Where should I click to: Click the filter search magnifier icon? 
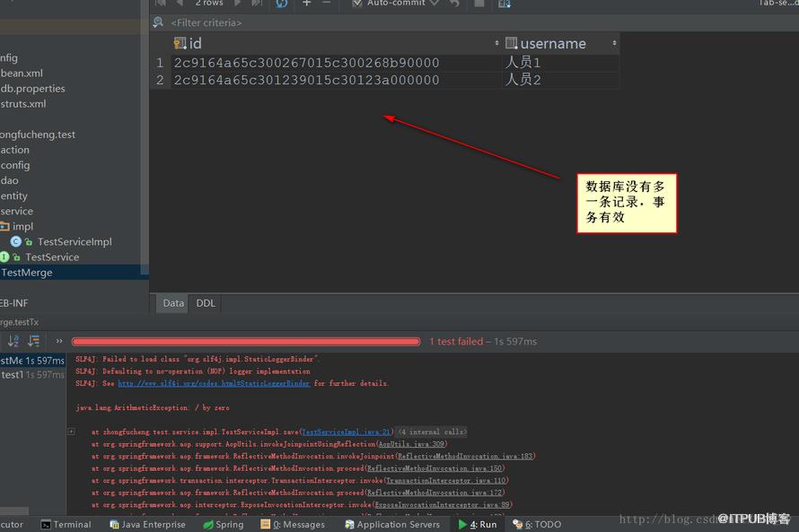pos(159,22)
